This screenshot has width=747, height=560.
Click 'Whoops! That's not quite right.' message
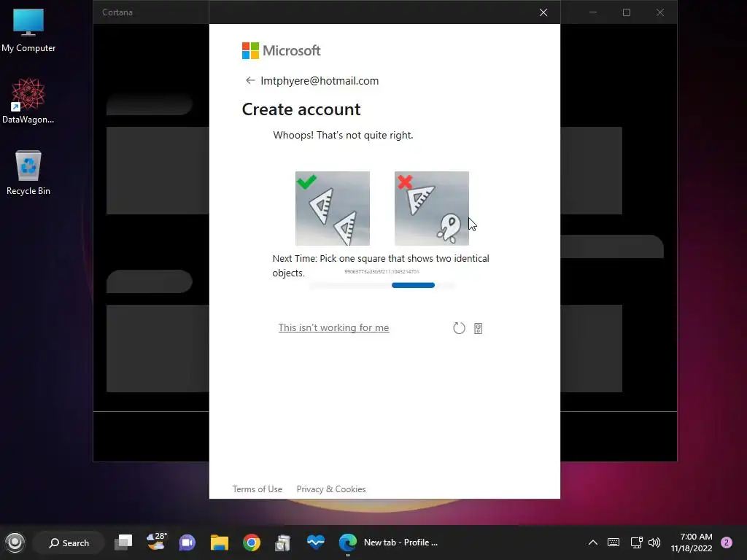coord(343,135)
